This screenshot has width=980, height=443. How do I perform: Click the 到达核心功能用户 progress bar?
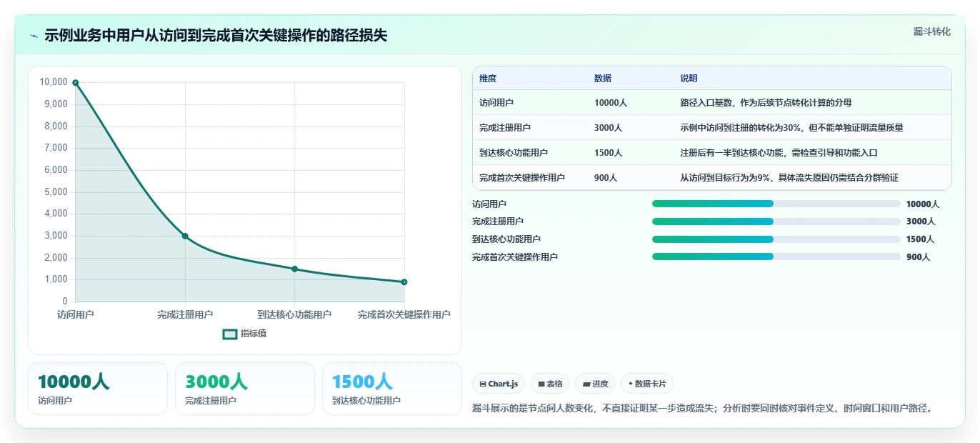[x=776, y=239]
